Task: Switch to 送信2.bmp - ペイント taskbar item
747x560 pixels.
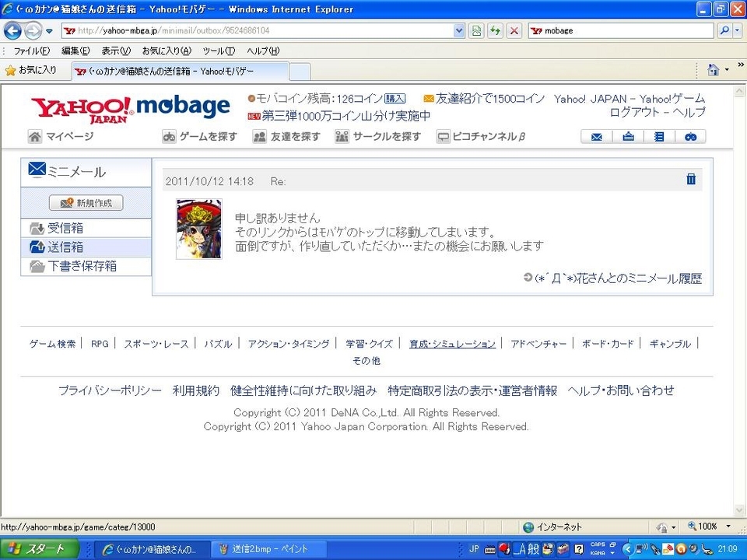Action: click(268, 549)
